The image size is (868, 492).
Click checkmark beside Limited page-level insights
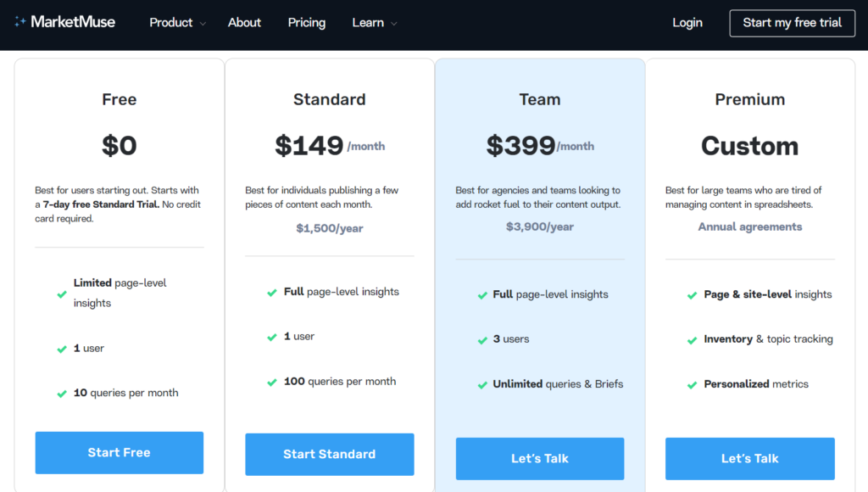pos(62,294)
